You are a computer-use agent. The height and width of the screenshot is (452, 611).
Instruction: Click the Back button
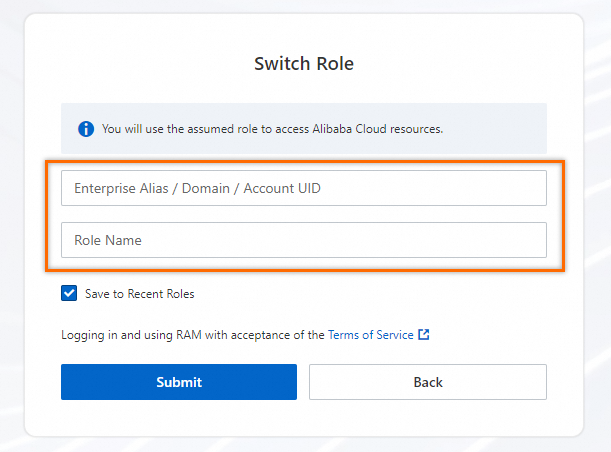click(427, 382)
